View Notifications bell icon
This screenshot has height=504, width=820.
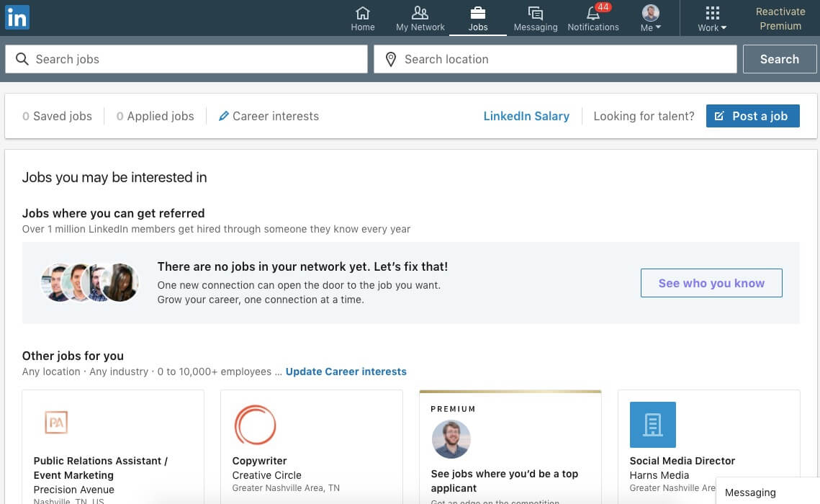pos(593,12)
